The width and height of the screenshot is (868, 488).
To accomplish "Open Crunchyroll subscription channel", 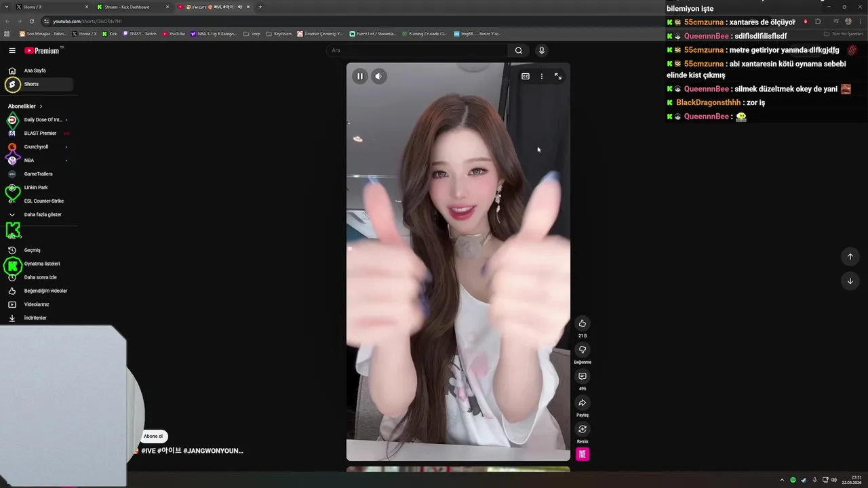I will (x=39, y=147).
